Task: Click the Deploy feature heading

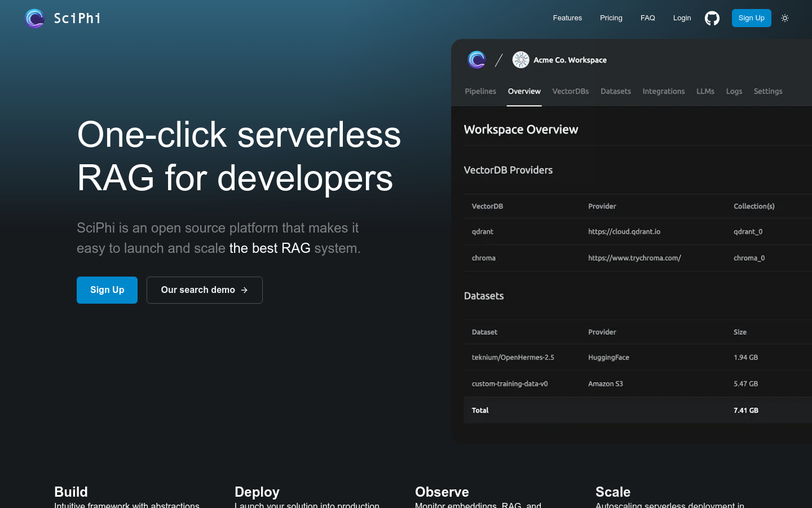Action: [257, 492]
